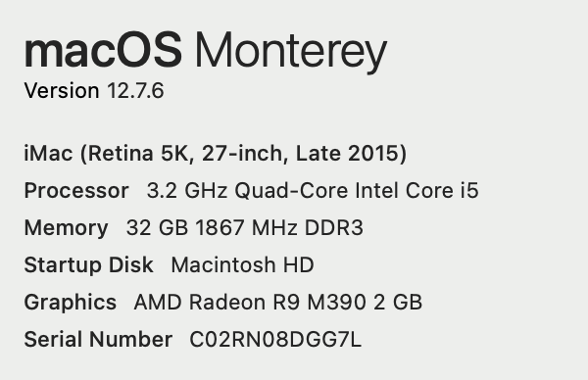Click the 1867 MHz DDR3 memory spec
This screenshot has width=588, height=380.
point(279,227)
